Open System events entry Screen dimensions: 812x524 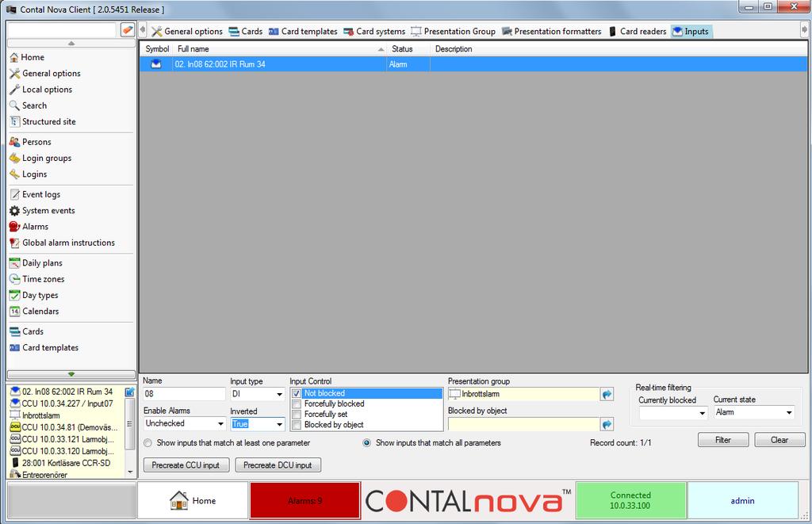click(43, 210)
